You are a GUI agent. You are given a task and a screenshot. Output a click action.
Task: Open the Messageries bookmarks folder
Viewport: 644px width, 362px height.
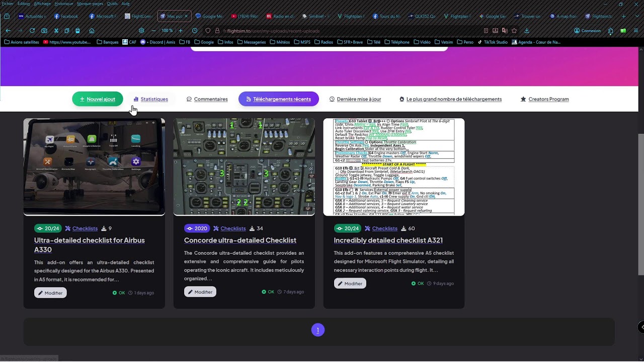(251, 42)
